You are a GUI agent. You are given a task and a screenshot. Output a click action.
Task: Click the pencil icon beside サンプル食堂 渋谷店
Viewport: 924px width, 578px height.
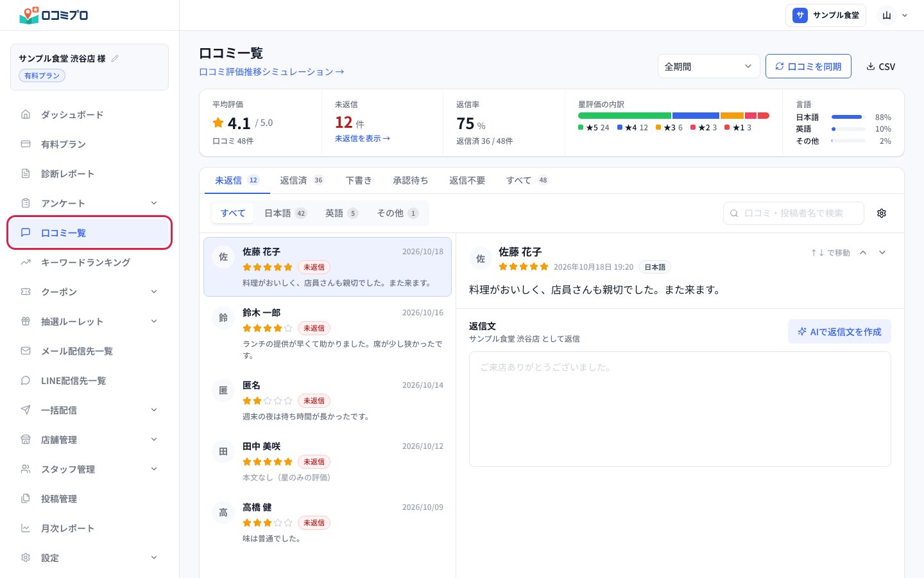click(x=116, y=58)
